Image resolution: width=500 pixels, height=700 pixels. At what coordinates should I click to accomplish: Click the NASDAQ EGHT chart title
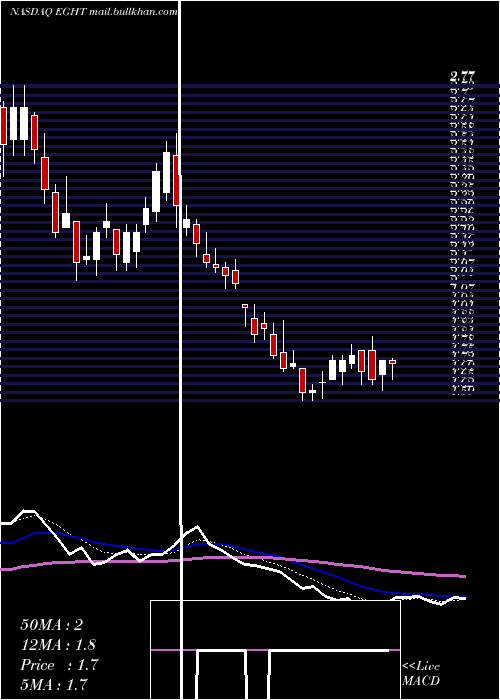pyautogui.click(x=93, y=12)
